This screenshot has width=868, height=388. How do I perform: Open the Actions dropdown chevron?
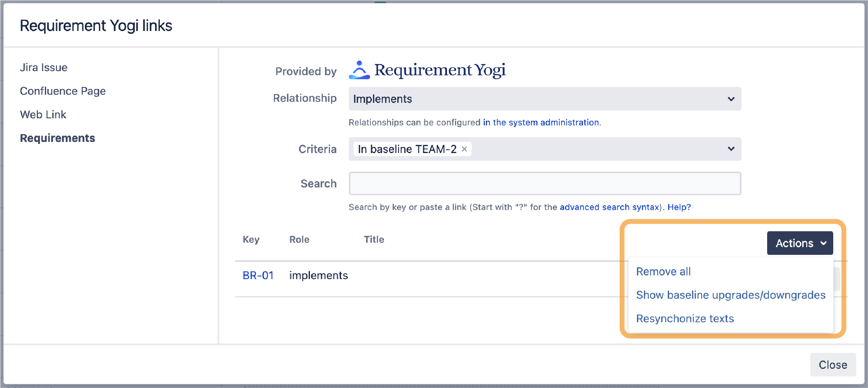tap(824, 243)
